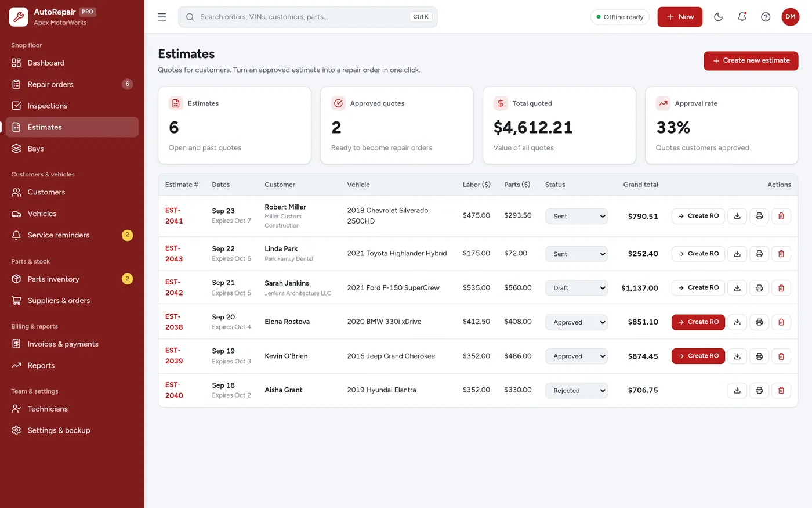Download estimate EST-2039
The image size is (812, 508).
737,356
